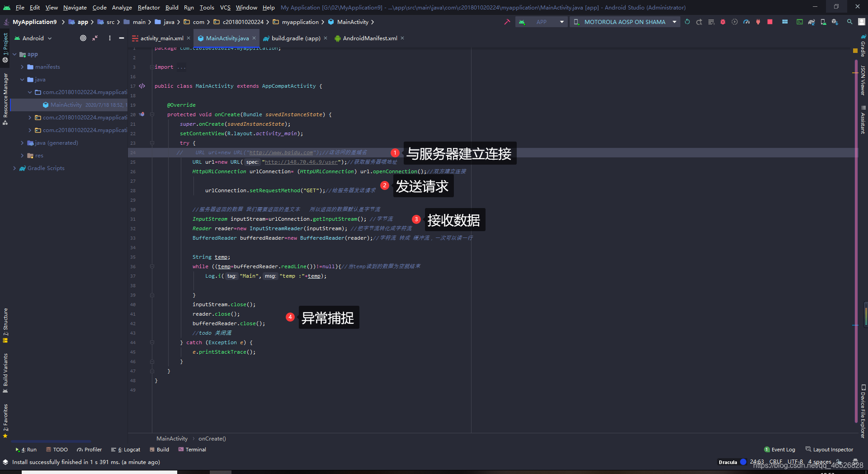Click the gutter icon beside line 17
This screenshot has height=474, width=868.
(142, 86)
